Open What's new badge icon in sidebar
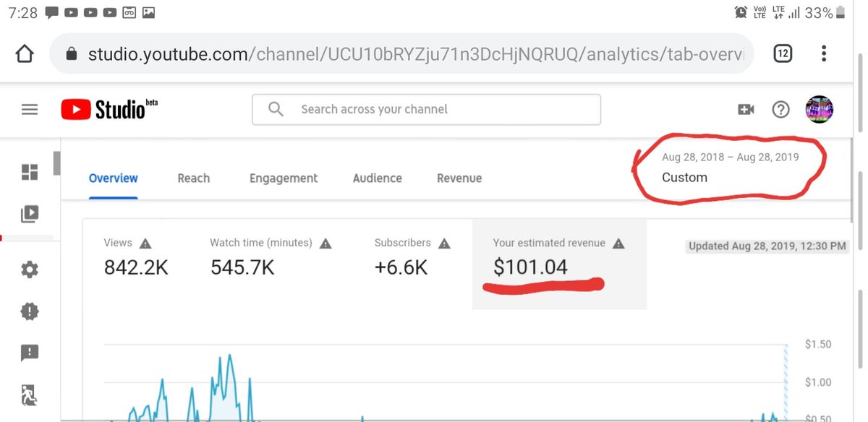The height and width of the screenshot is (422, 868). (30, 311)
